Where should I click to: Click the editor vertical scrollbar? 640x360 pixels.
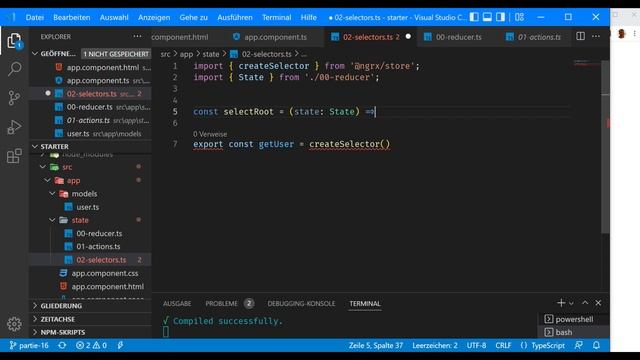pyautogui.click(x=605, y=147)
